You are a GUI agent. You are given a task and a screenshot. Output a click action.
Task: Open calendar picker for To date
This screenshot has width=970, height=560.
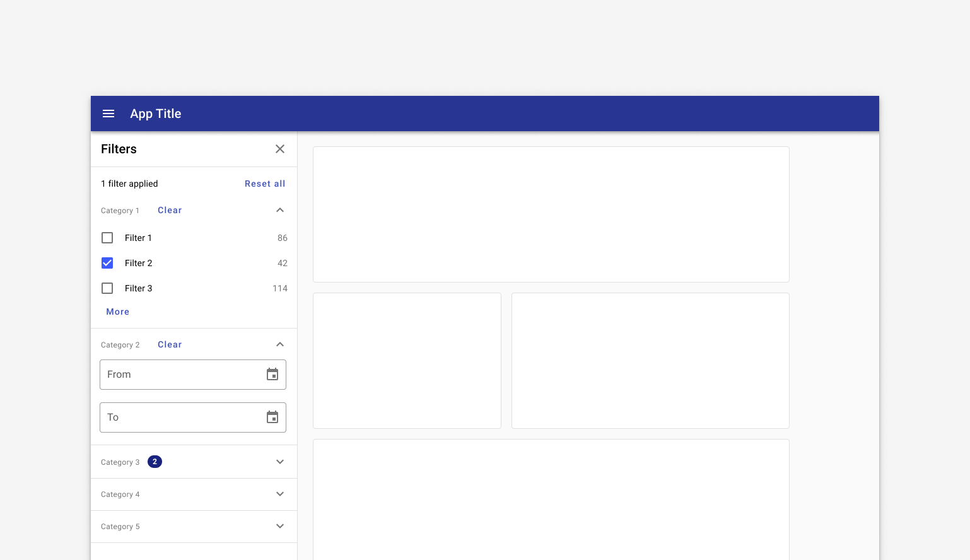click(272, 417)
